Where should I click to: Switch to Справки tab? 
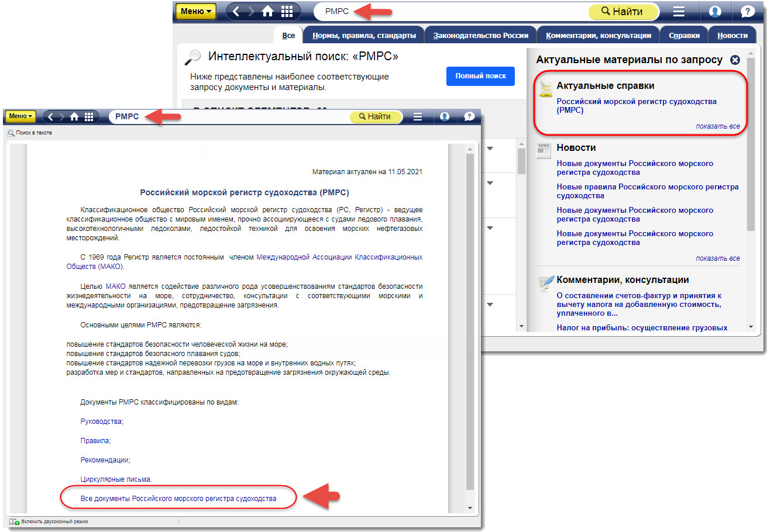[x=684, y=35]
